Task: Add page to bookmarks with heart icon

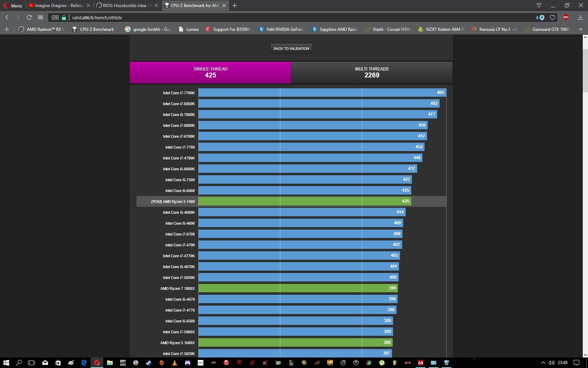Action: pos(552,18)
